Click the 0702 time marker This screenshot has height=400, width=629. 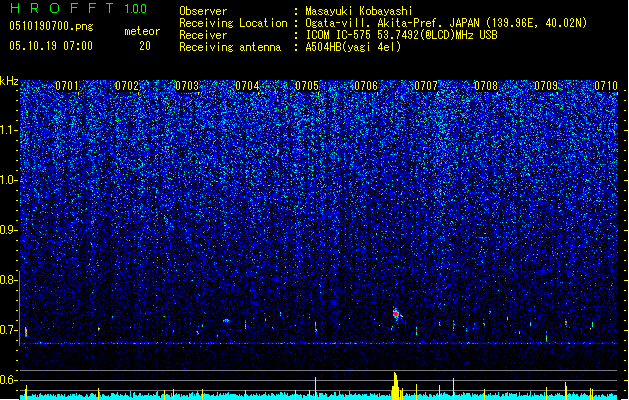point(127,86)
